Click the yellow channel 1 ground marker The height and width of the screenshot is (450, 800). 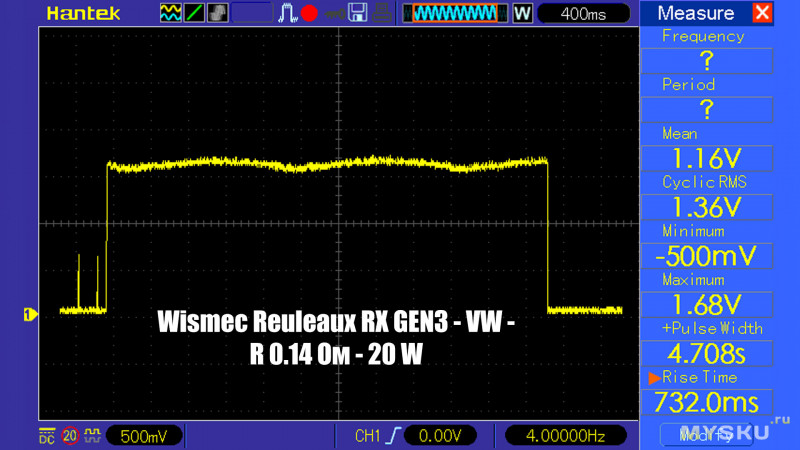click(x=31, y=314)
